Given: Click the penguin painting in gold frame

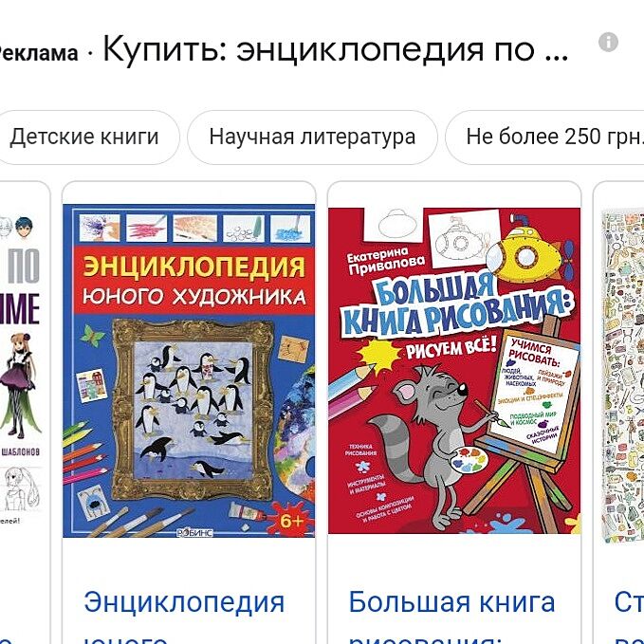Looking at the screenshot, I should [193, 411].
